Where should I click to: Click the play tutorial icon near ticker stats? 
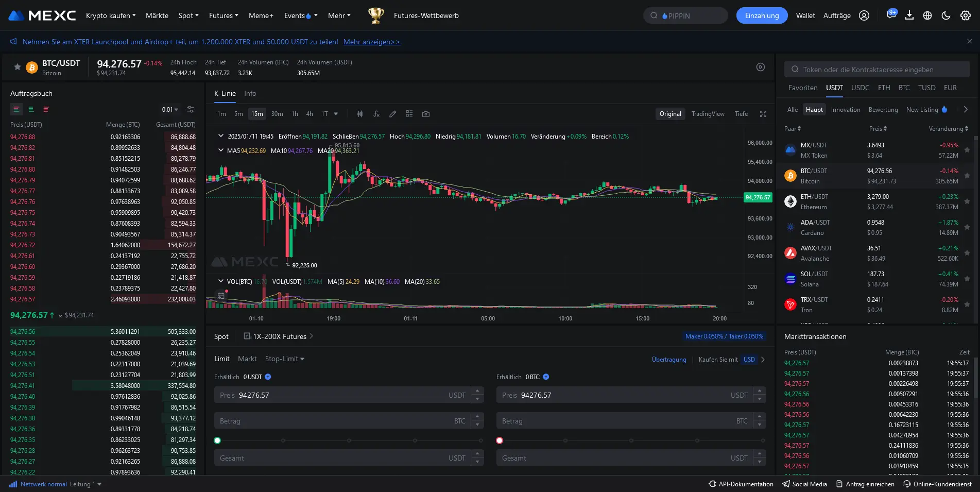pyautogui.click(x=761, y=67)
